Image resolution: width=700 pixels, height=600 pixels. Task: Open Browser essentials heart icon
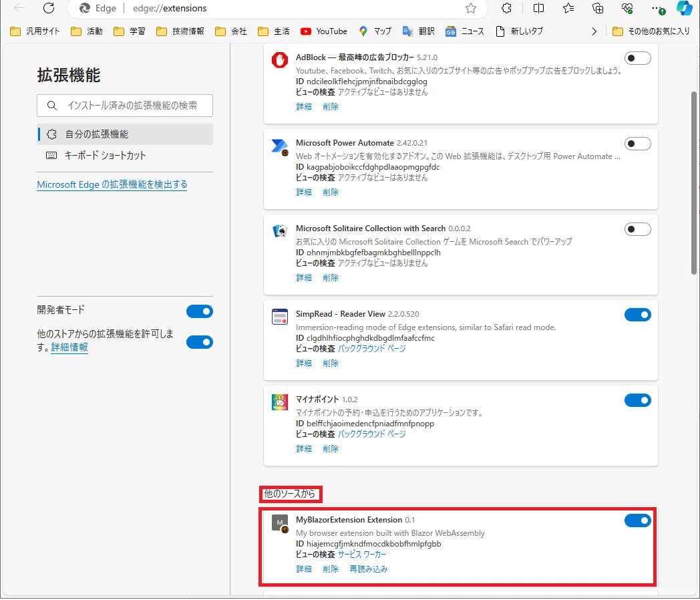click(x=627, y=8)
